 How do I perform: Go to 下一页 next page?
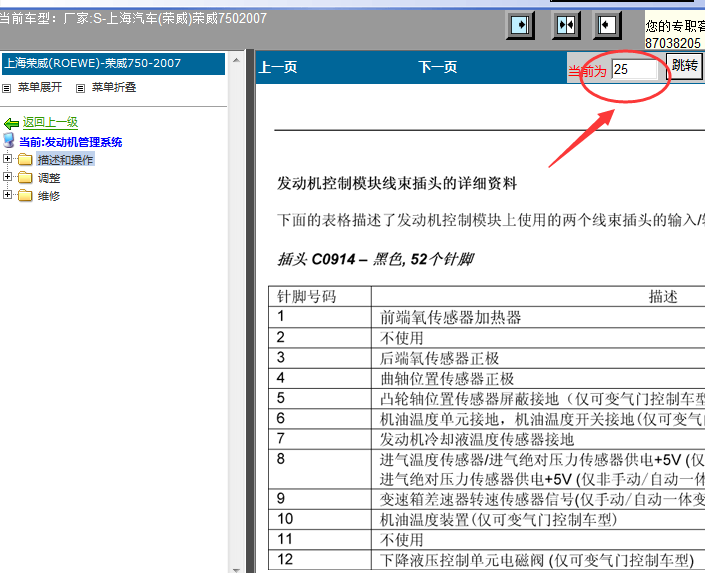(x=438, y=67)
